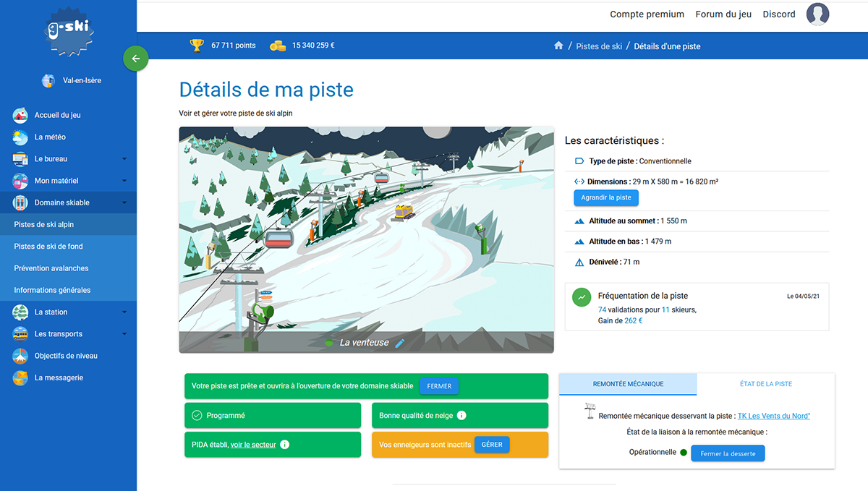868x491 pixels.
Task: Click the Programmé checkmark circle icon
Action: coord(197,416)
